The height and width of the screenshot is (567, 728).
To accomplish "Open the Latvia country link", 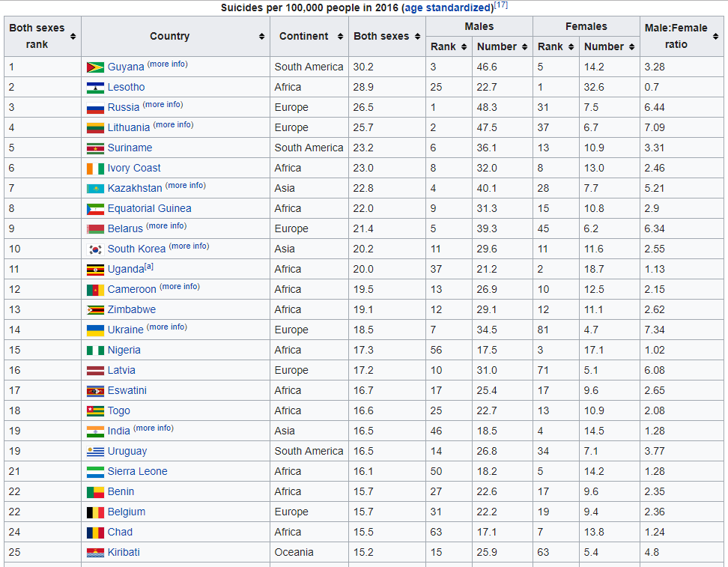I will click(121, 370).
